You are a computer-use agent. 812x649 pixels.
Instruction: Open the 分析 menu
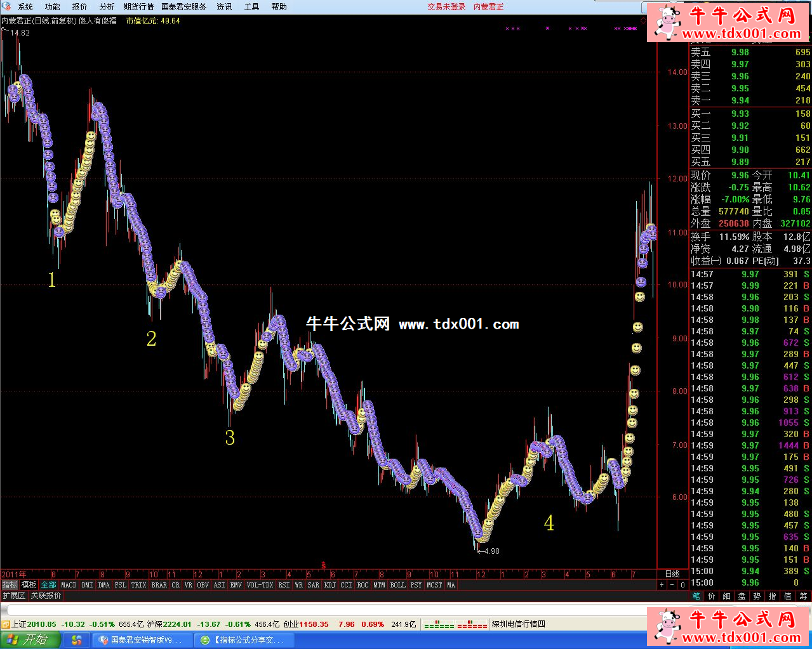pyautogui.click(x=107, y=6)
